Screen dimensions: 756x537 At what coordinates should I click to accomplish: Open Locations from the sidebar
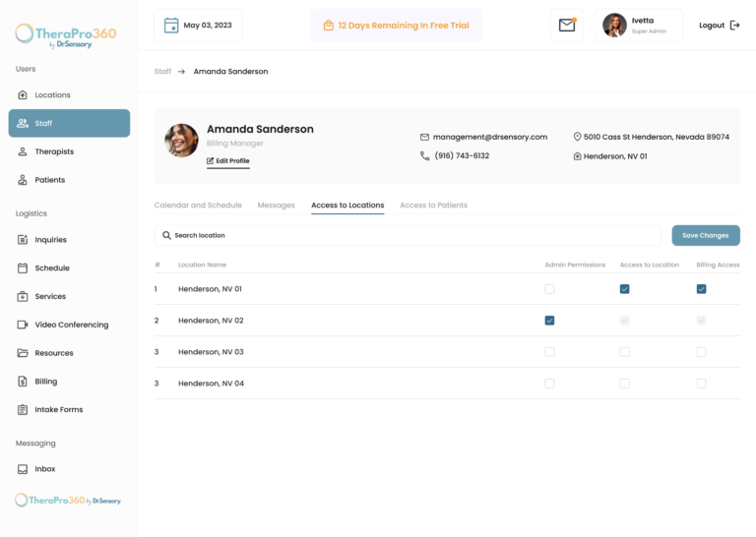coord(52,94)
